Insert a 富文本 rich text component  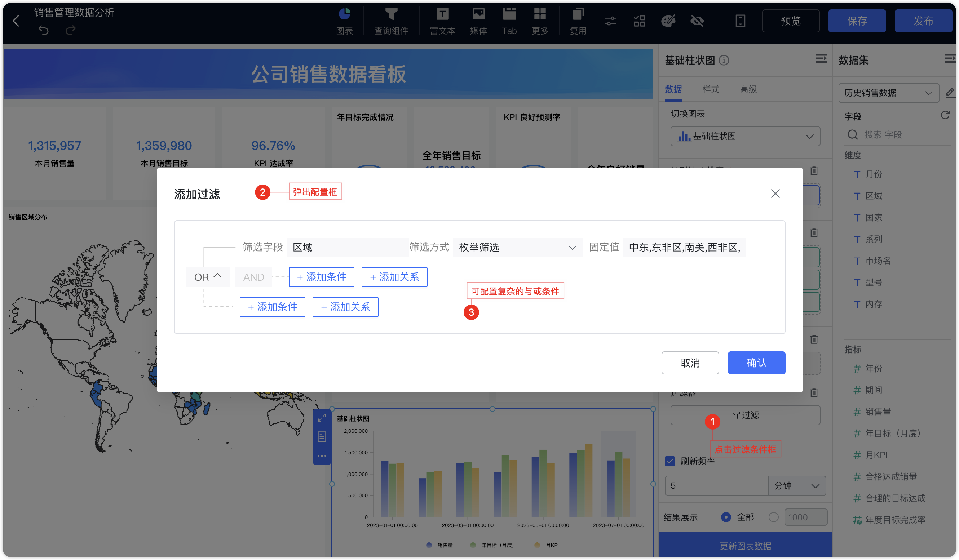[x=442, y=22]
